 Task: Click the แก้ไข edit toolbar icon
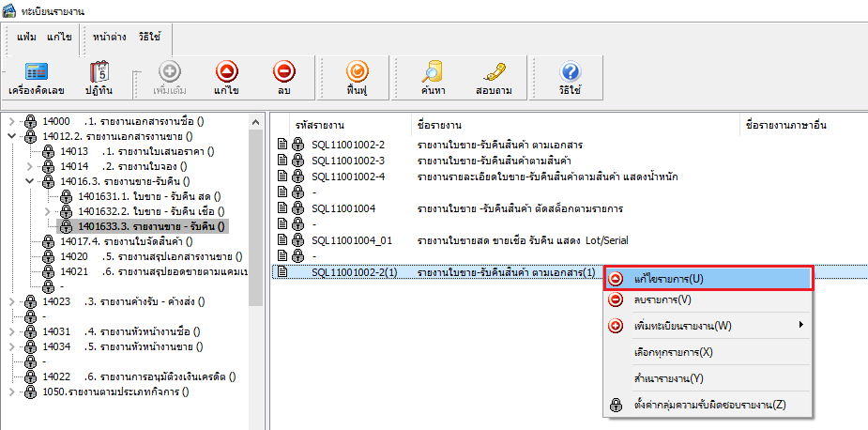(226, 79)
